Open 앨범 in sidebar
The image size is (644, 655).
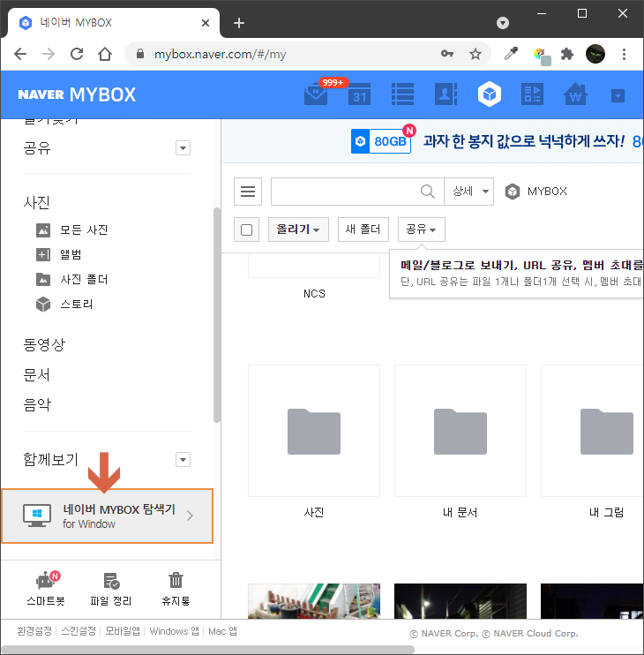[59, 254]
